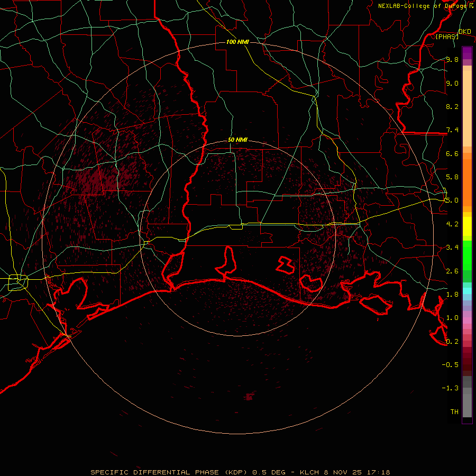Click the 9.0 value on the scale
The height and width of the screenshot is (476, 476).
click(x=452, y=83)
